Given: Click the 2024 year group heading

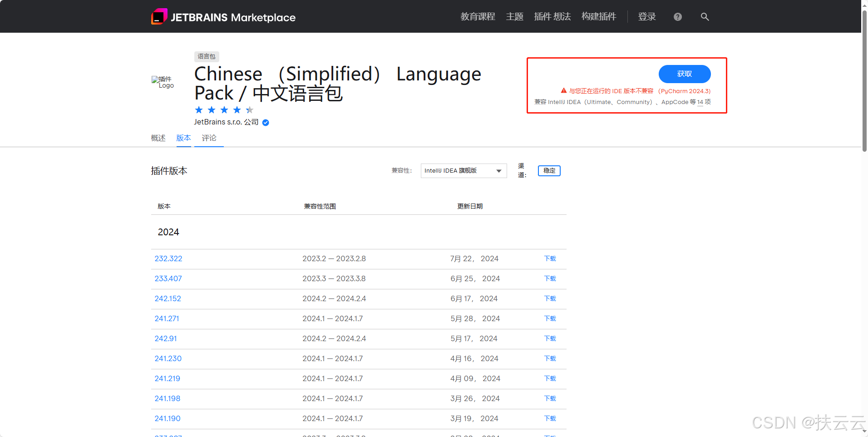Looking at the screenshot, I should click(168, 232).
